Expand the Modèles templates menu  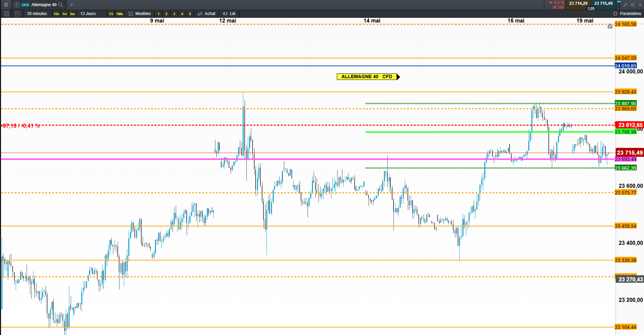(139, 14)
